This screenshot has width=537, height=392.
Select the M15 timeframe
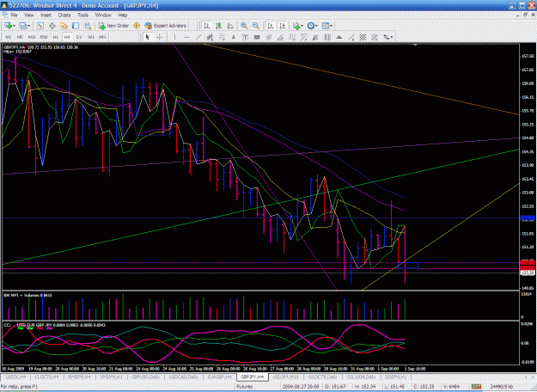pyautogui.click(x=32, y=37)
